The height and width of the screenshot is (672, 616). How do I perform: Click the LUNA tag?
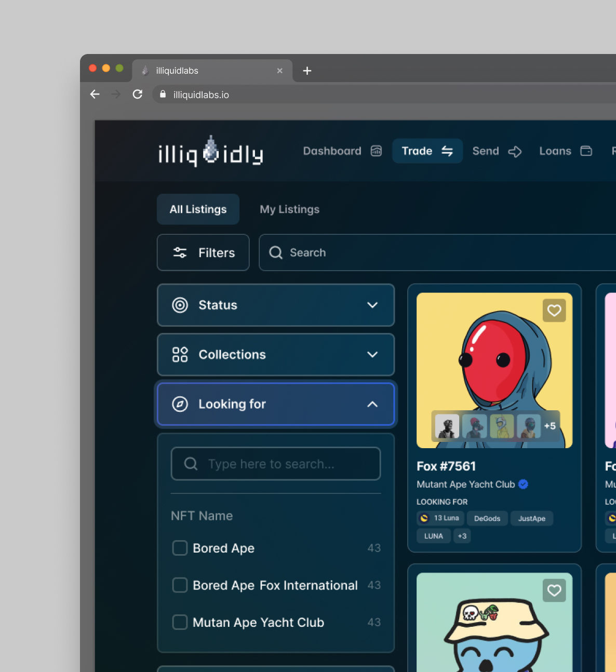pyautogui.click(x=434, y=536)
